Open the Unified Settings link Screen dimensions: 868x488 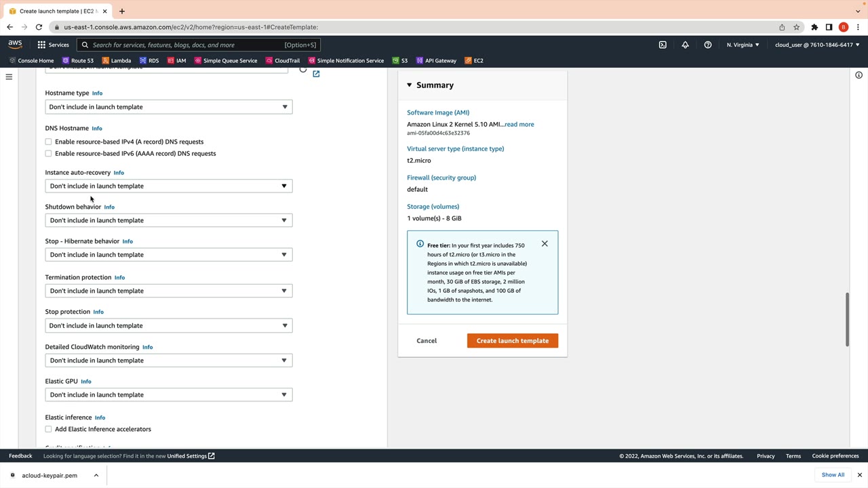191,456
